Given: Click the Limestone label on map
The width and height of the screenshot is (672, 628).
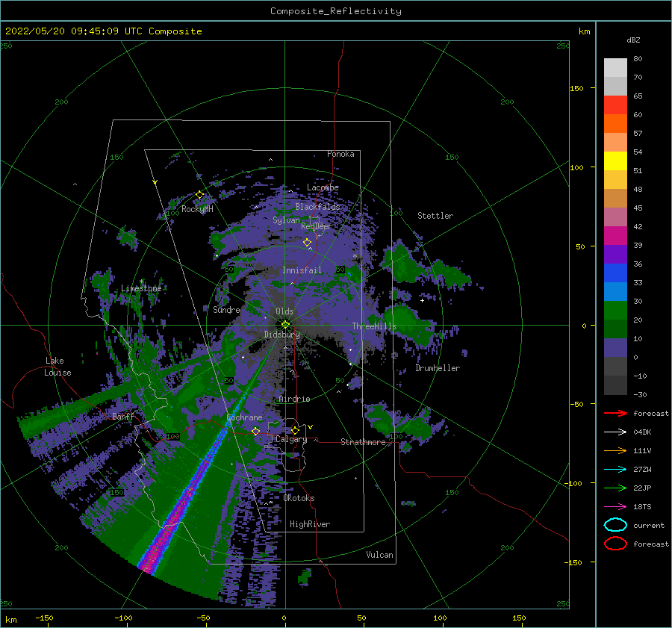Looking at the screenshot, I should coord(141,288).
